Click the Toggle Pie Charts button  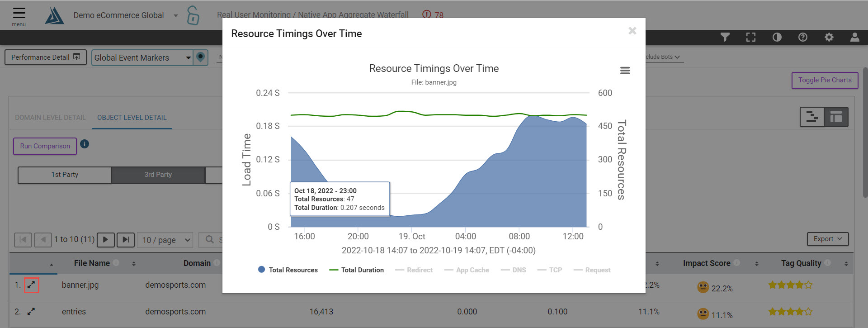tap(825, 80)
